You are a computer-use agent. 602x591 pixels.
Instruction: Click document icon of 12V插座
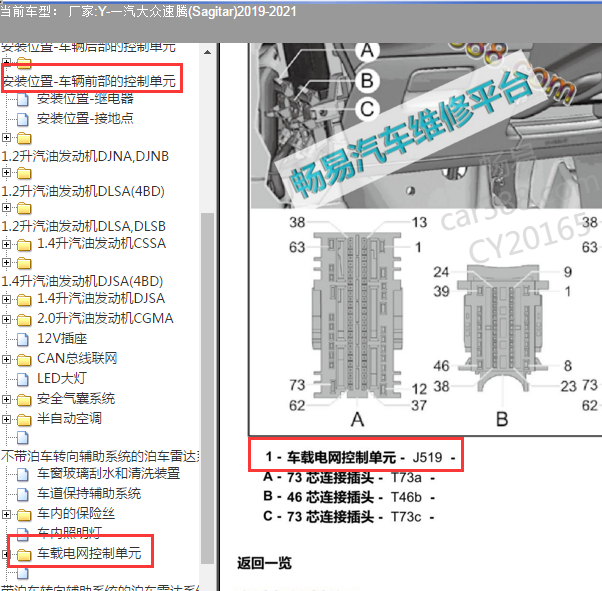pos(23,339)
